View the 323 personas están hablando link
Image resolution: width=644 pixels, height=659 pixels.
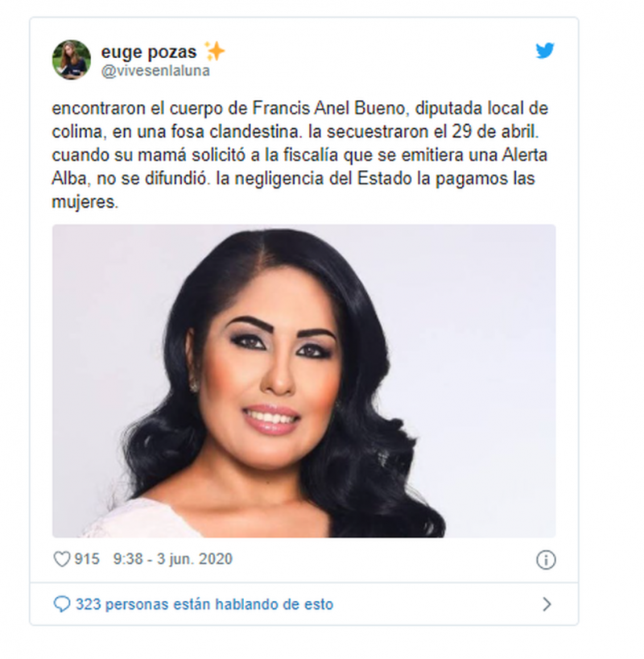[x=204, y=604]
